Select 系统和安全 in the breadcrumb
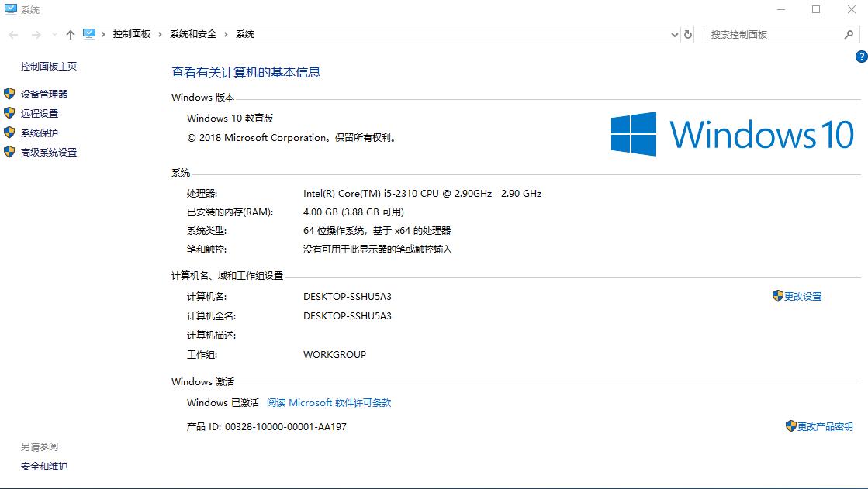868x489 pixels. click(x=193, y=34)
